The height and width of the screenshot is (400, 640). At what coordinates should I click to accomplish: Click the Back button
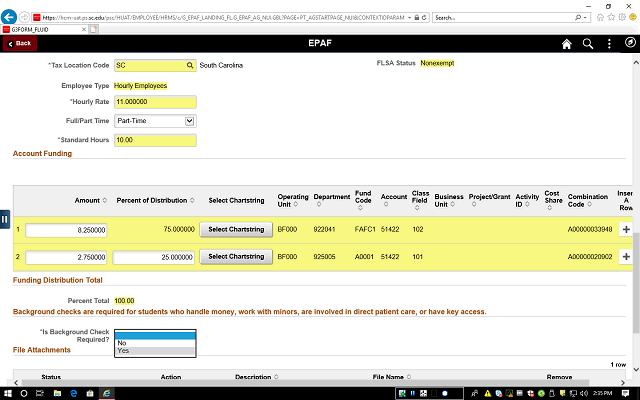20,43
